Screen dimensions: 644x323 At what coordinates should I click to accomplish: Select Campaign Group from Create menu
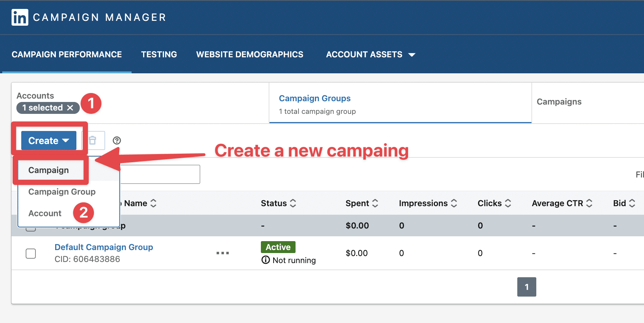pyautogui.click(x=62, y=192)
